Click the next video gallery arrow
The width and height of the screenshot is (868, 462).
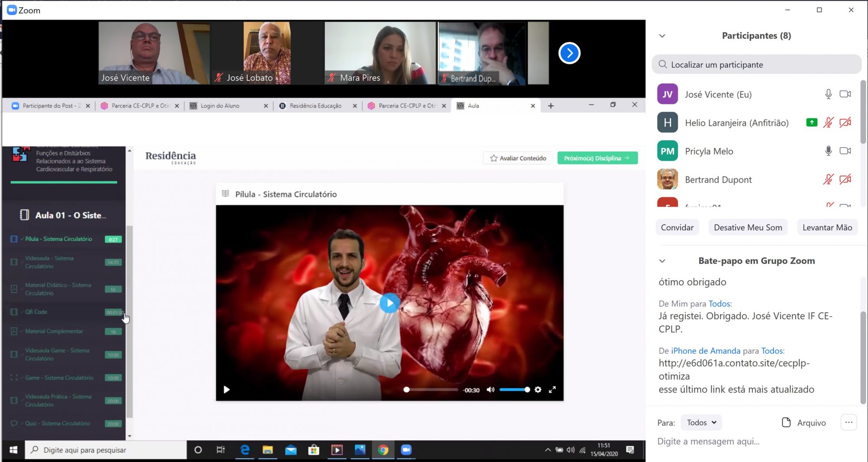[569, 53]
